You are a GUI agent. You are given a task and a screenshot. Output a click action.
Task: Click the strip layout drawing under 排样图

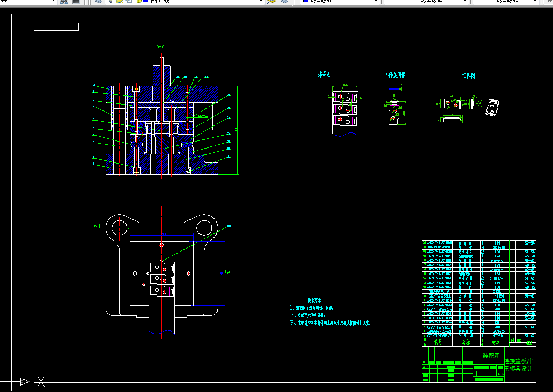345,110
